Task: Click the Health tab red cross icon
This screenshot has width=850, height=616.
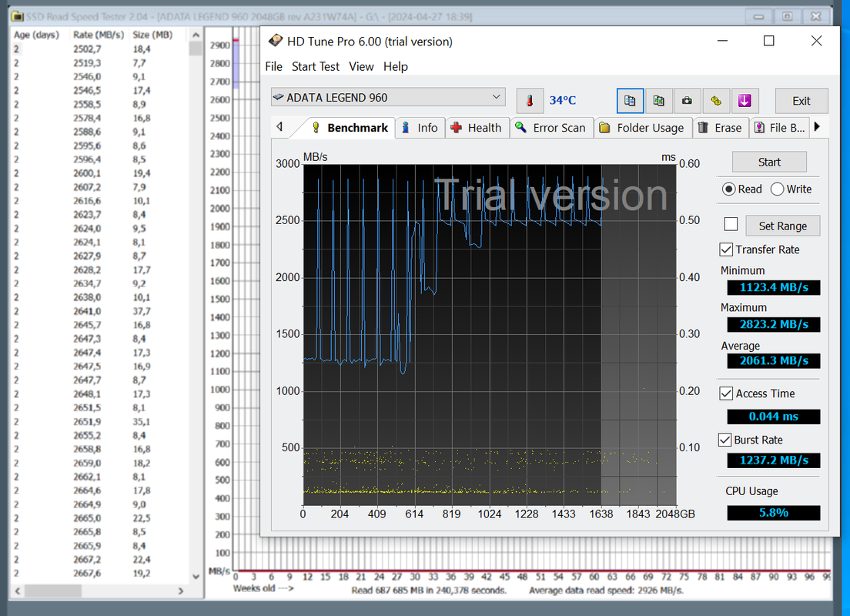Action: click(x=456, y=127)
